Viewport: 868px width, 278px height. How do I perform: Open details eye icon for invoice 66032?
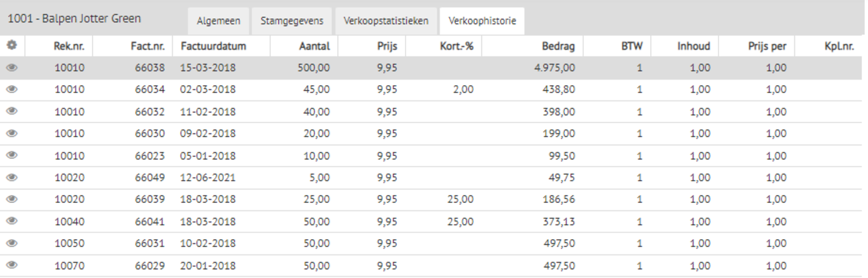click(x=11, y=112)
